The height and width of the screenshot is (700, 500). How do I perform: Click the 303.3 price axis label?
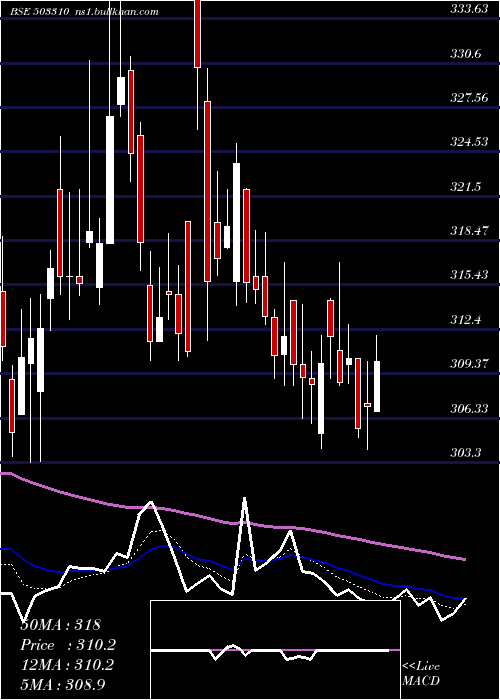point(466,453)
